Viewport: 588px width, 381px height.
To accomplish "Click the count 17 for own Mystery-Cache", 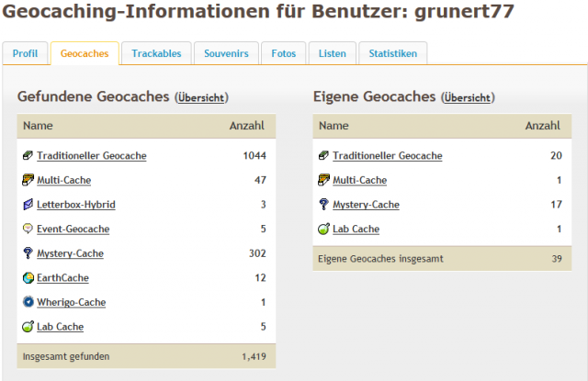I will tap(556, 205).
